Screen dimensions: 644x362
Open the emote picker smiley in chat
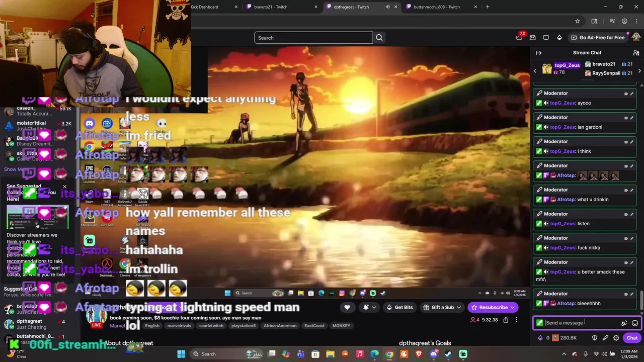[635, 323]
